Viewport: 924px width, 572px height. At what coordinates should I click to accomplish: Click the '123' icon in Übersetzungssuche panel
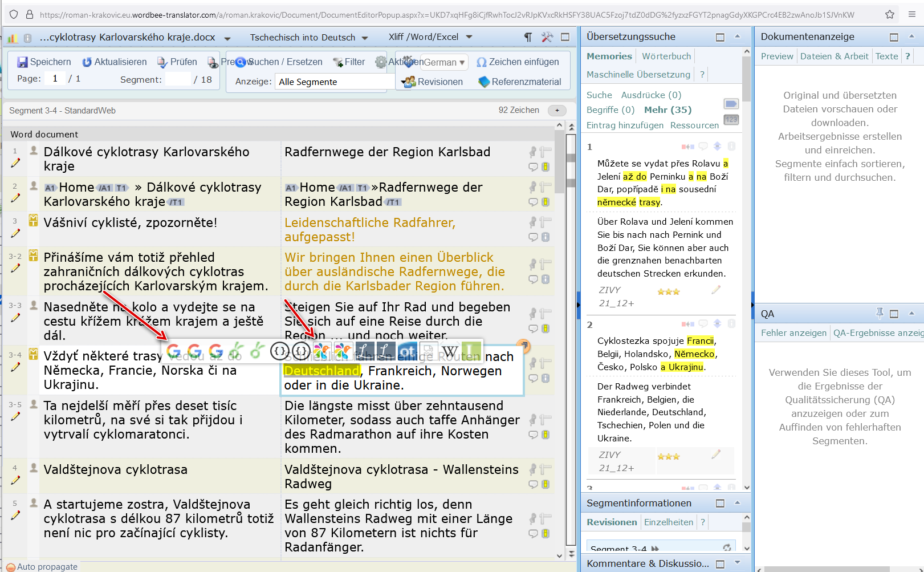tap(731, 119)
